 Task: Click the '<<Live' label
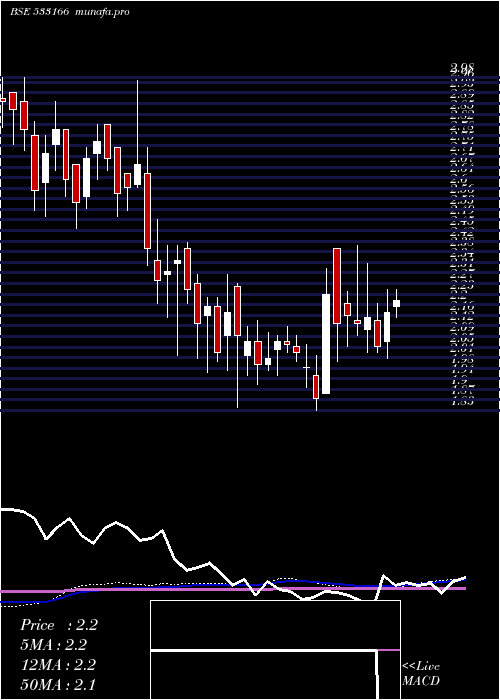[x=421, y=667]
